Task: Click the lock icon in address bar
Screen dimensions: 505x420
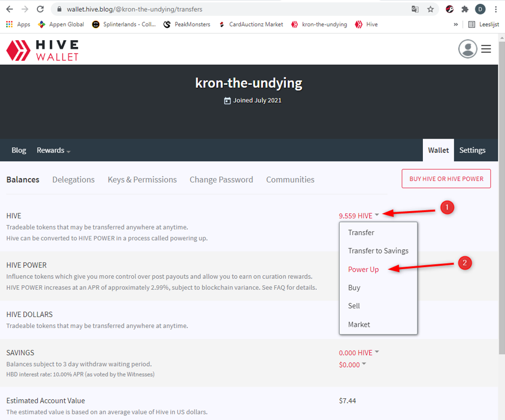Action: pos(59,9)
